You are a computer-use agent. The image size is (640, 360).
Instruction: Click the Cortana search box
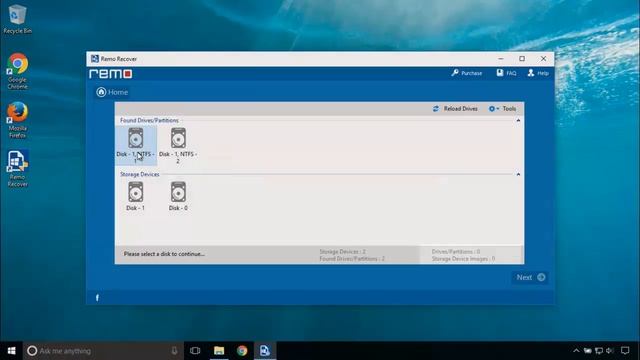(103, 351)
